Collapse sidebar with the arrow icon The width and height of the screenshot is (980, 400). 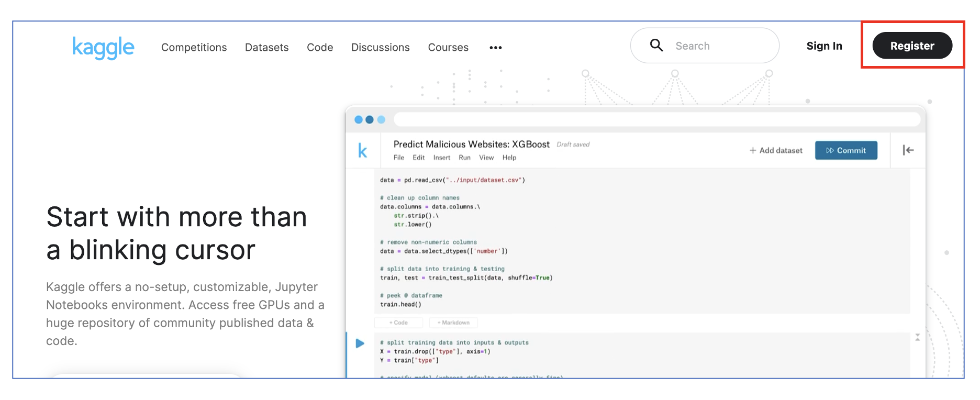click(908, 150)
